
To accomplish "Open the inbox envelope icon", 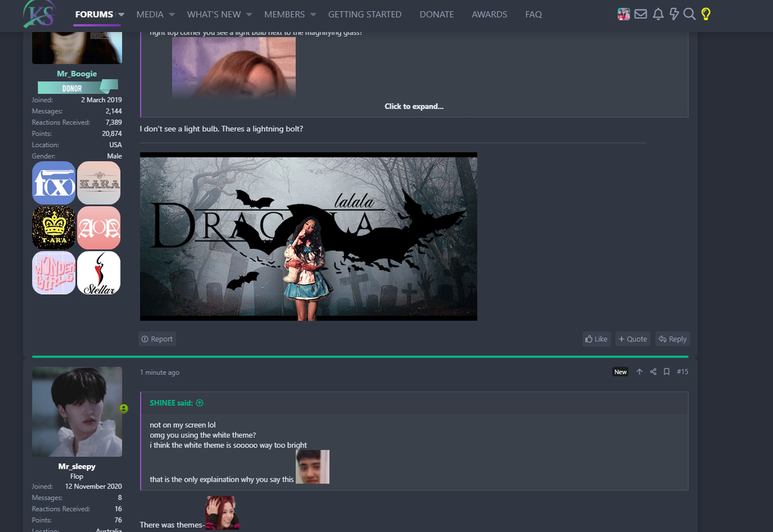I will [641, 14].
